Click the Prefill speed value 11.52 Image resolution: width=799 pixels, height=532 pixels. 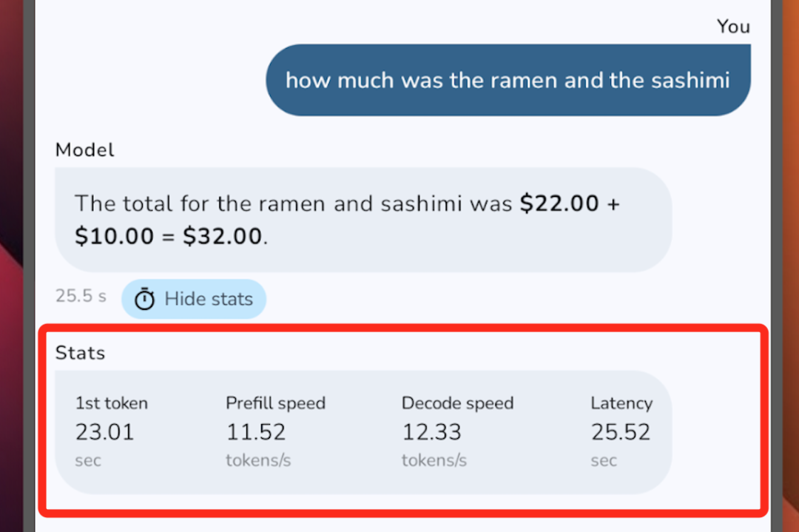(256, 432)
